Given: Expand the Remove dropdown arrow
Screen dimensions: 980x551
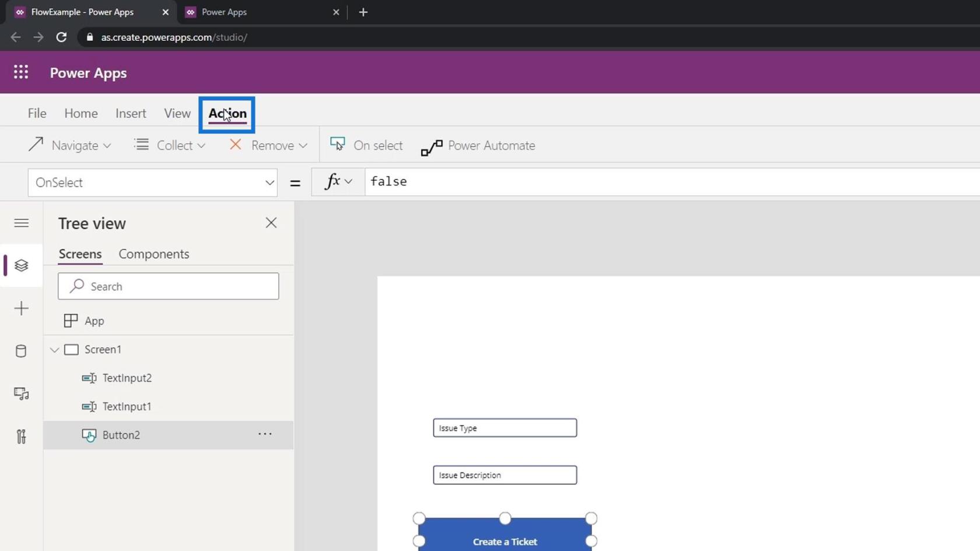Looking at the screenshot, I should pos(303,146).
